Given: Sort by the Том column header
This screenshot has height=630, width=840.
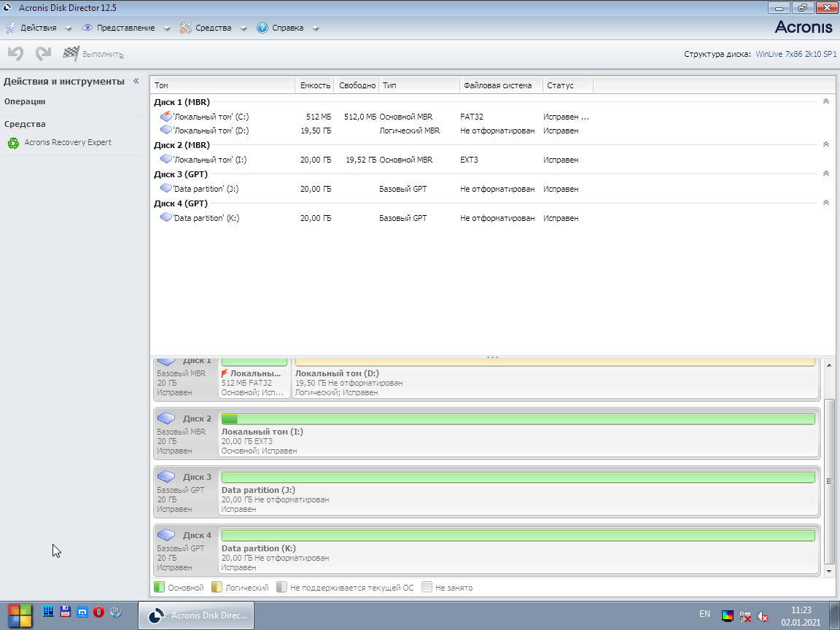Looking at the screenshot, I should (222, 85).
